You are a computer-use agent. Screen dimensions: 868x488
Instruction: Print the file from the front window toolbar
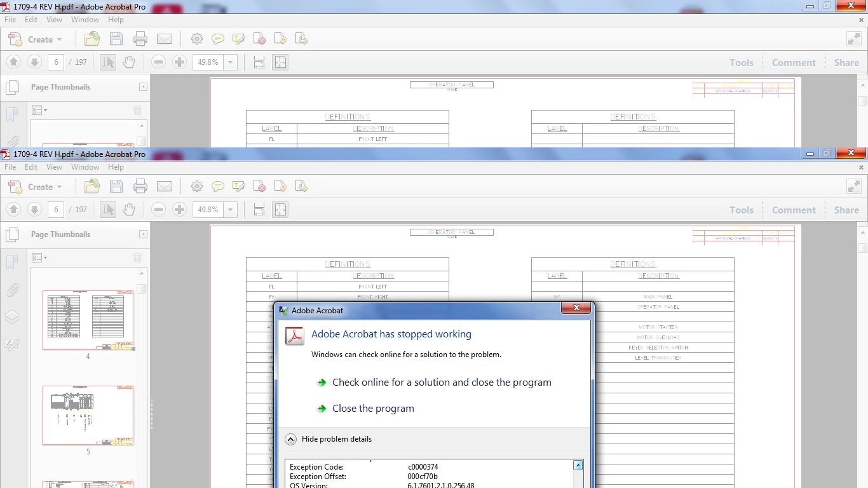click(x=140, y=187)
